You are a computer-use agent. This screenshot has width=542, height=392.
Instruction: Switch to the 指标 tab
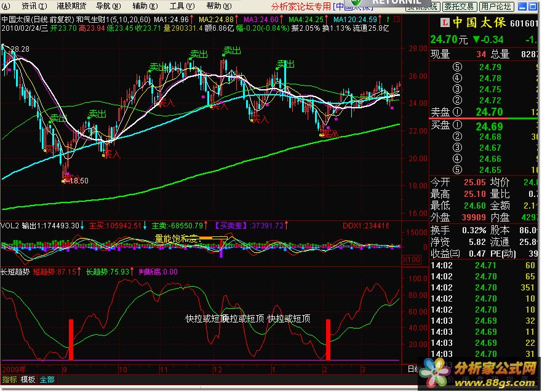click(9, 380)
